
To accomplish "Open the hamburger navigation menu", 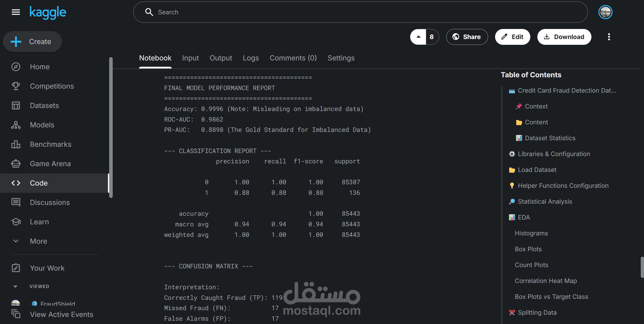I will pyautogui.click(x=16, y=12).
